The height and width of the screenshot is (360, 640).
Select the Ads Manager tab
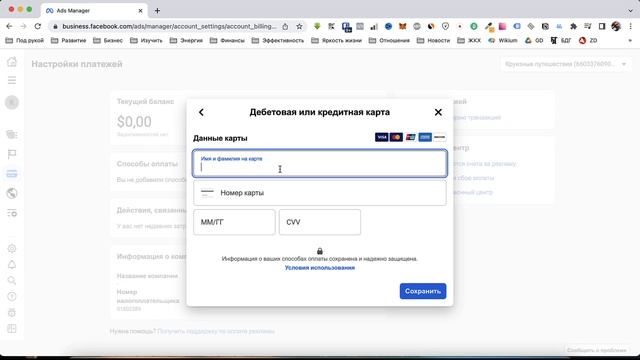coord(94,11)
